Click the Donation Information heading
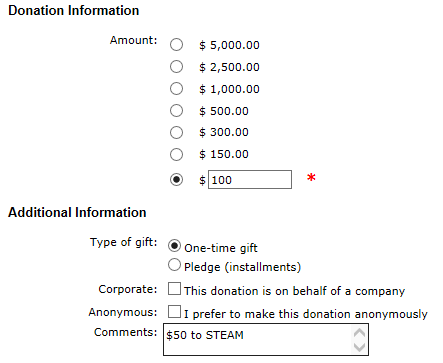Screen dimensions: 443x363 pos(74,11)
